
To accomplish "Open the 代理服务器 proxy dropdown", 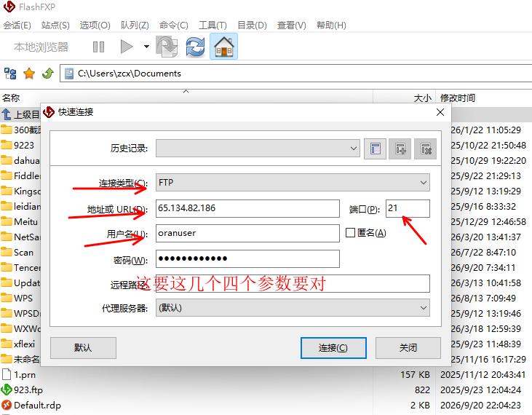I will 293,308.
